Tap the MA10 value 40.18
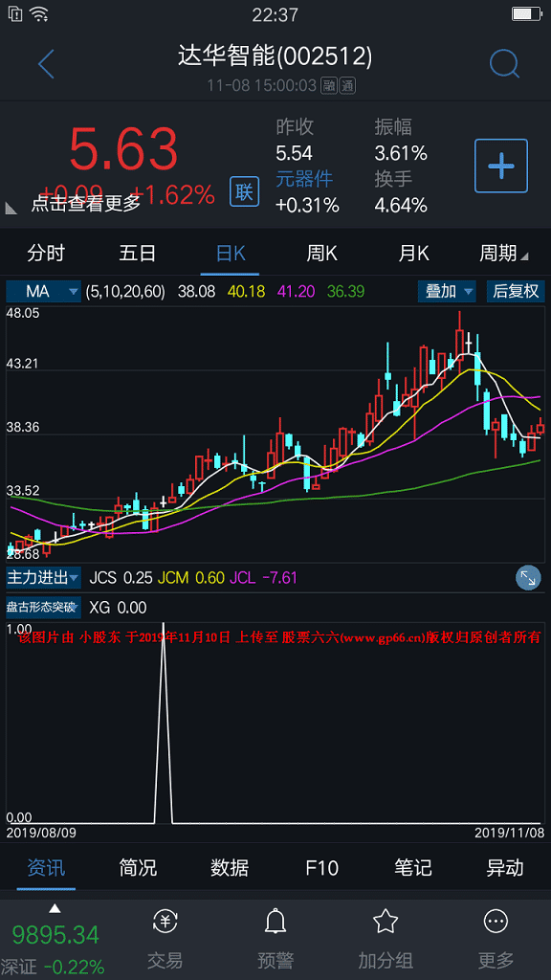Image resolution: width=551 pixels, height=980 pixels. point(246,291)
